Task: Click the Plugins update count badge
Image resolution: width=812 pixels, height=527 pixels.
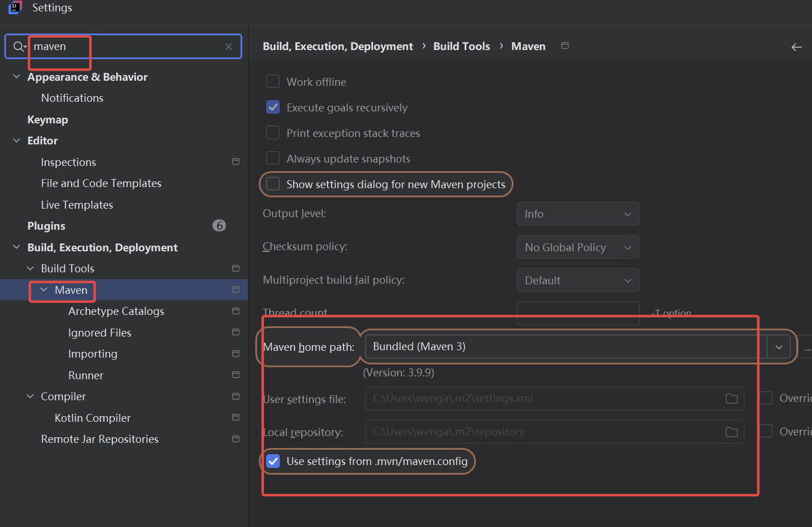Action: [x=219, y=226]
